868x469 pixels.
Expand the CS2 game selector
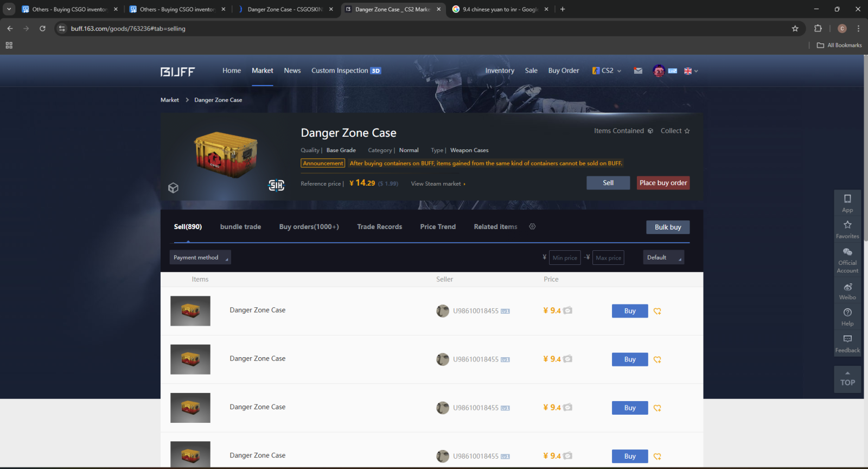(x=607, y=71)
